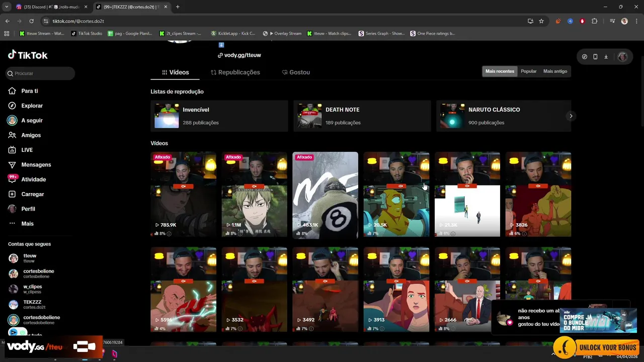Open video with 2666 views
The height and width of the screenshot is (362, 644).
coord(467,290)
